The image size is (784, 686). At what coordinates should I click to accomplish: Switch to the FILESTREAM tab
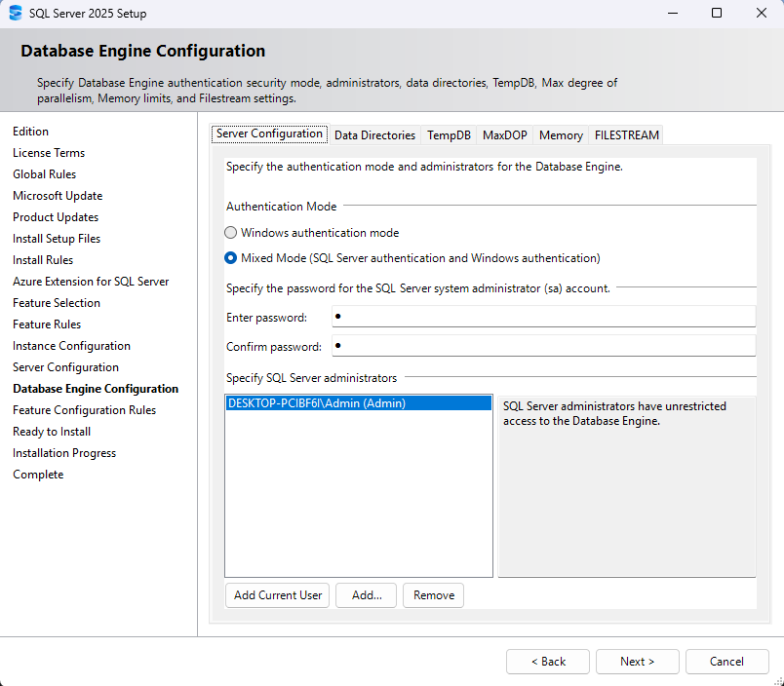pos(626,135)
